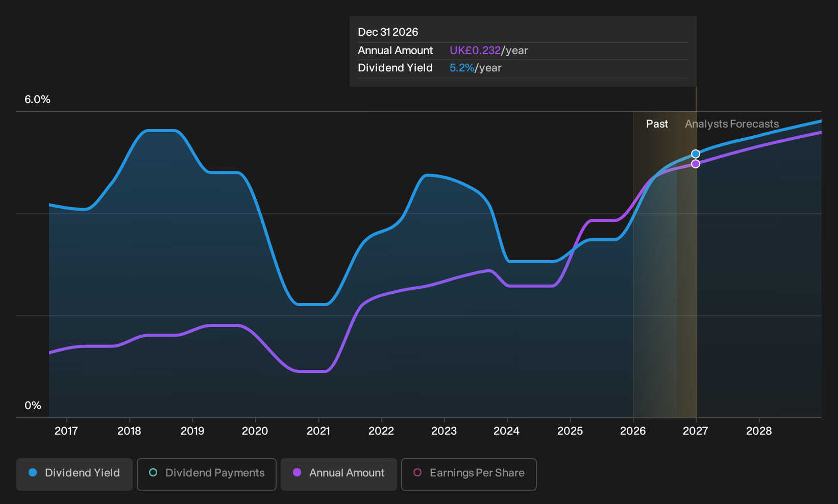Click the 2021 x-axis label
Image resolution: width=838 pixels, height=504 pixels.
point(318,431)
